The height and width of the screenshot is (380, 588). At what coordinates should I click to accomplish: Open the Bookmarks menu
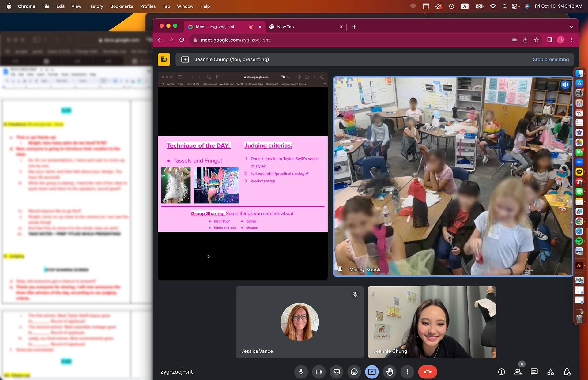[x=122, y=6]
